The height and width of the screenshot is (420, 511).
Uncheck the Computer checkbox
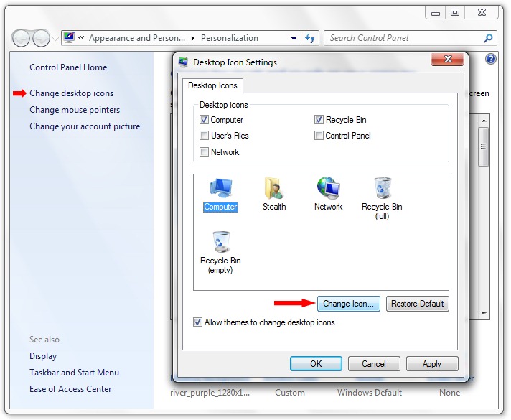(x=205, y=120)
